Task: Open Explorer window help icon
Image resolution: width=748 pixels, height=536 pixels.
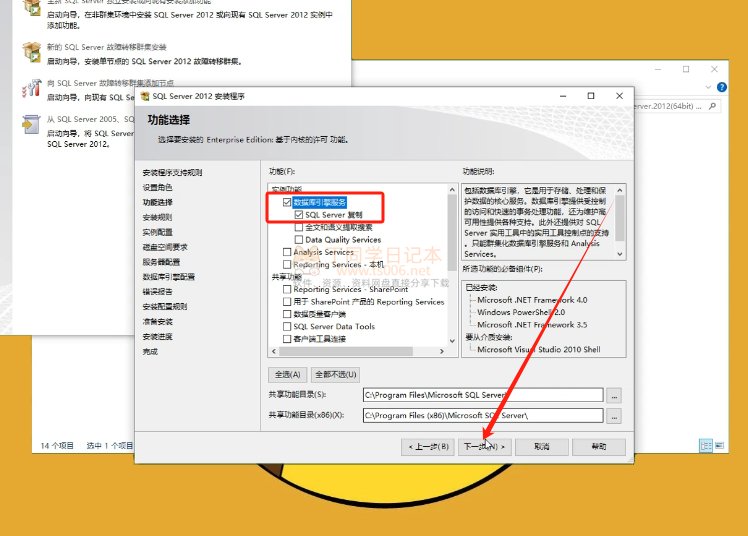Action: click(722, 87)
